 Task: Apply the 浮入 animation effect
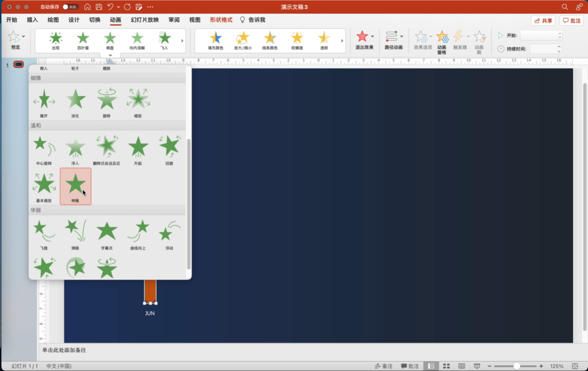click(75, 150)
